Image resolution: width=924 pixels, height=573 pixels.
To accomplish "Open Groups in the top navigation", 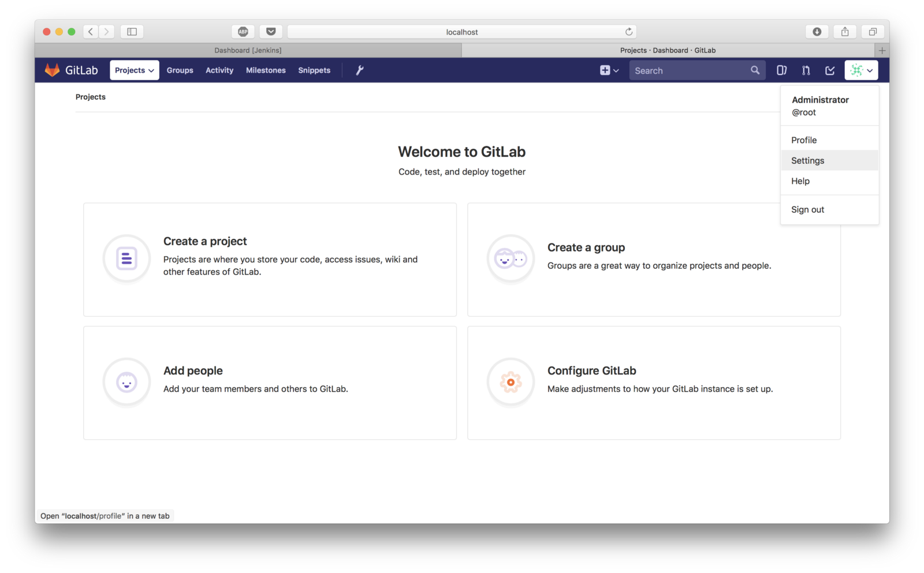I will 180,70.
